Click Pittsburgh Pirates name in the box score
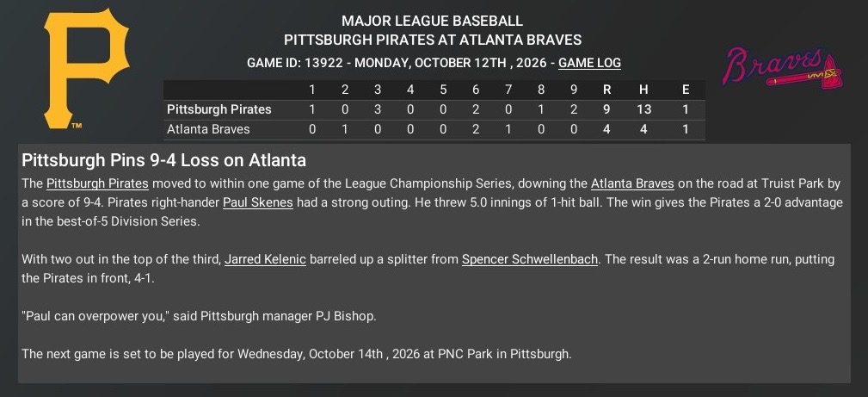Image resolution: width=868 pixels, height=397 pixels. [x=219, y=109]
